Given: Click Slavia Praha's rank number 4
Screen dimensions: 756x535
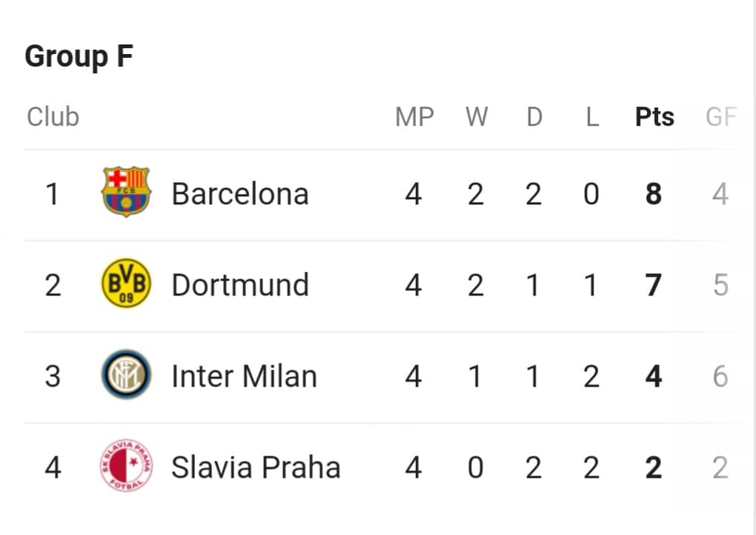Looking at the screenshot, I should (53, 468).
